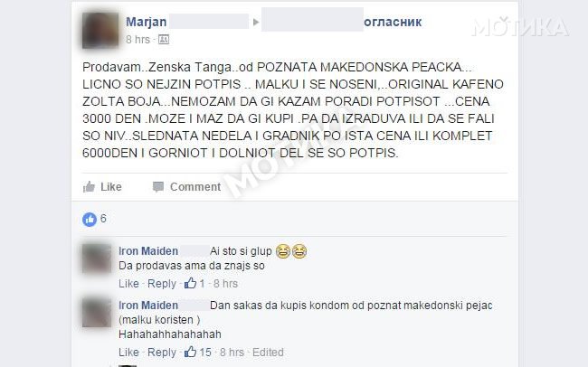Image resolution: width=588 pixels, height=367 pixels.
Task: Click the Comment speech bubble icon
Action: tap(158, 187)
